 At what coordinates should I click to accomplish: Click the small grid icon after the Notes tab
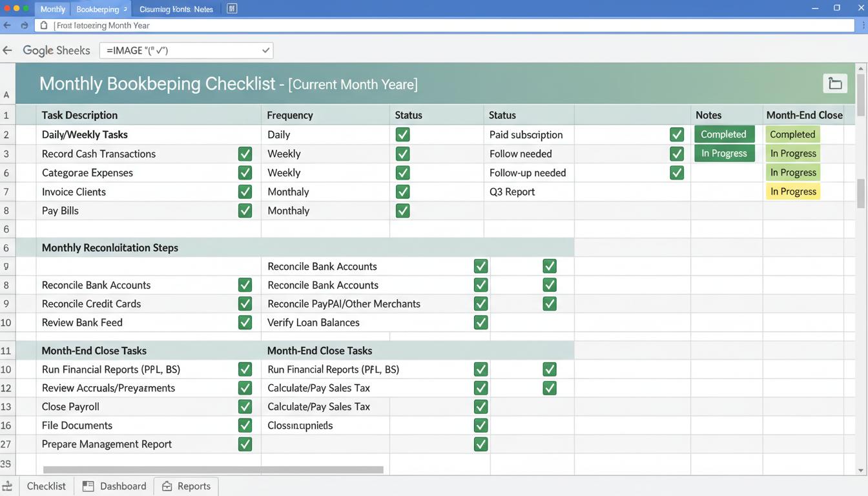click(232, 8)
